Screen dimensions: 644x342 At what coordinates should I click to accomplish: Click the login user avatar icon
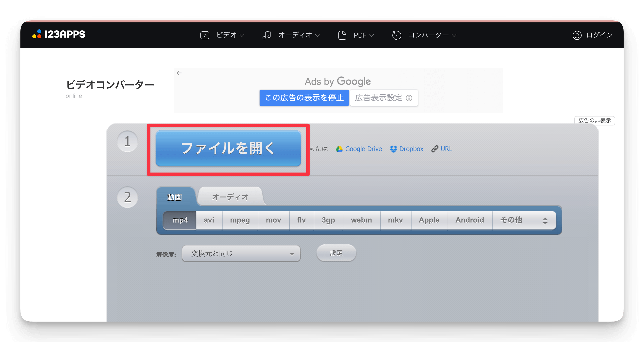click(577, 35)
